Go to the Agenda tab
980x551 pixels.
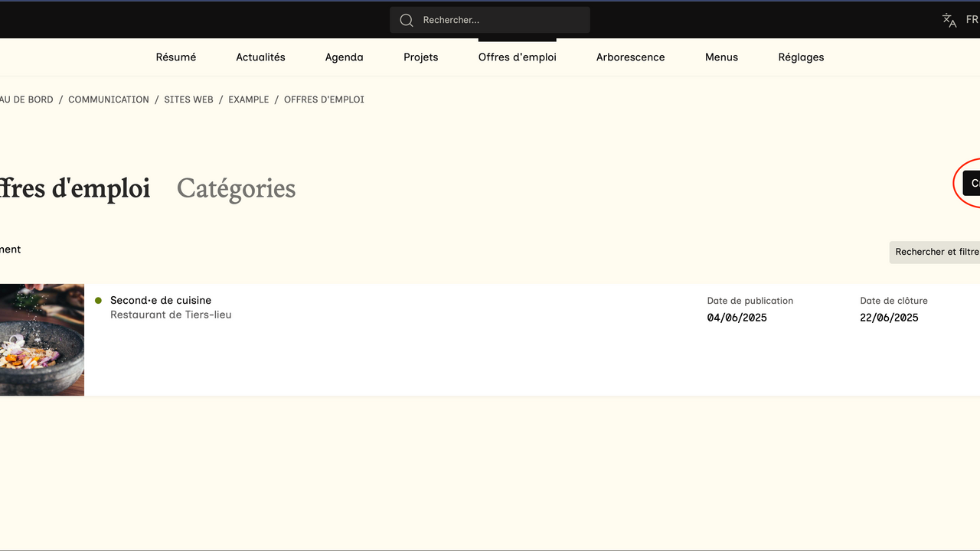tap(344, 57)
